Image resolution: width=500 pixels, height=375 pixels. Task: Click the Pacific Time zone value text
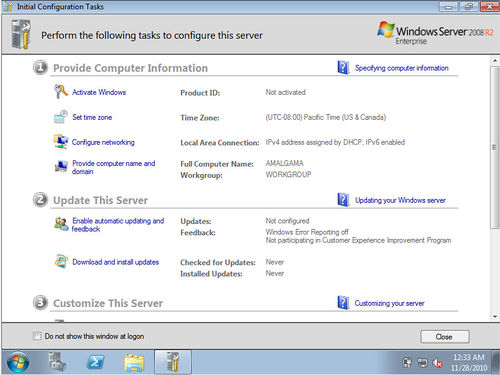[326, 117]
